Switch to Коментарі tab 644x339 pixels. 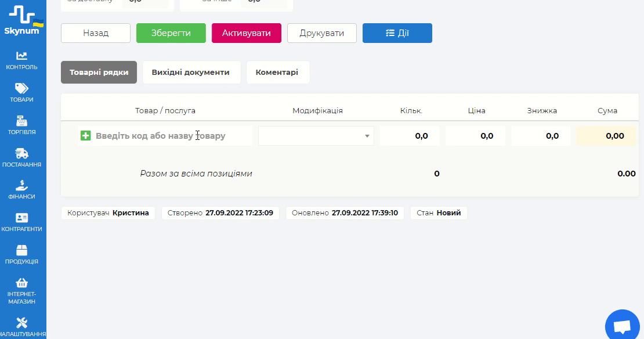coord(277,73)
